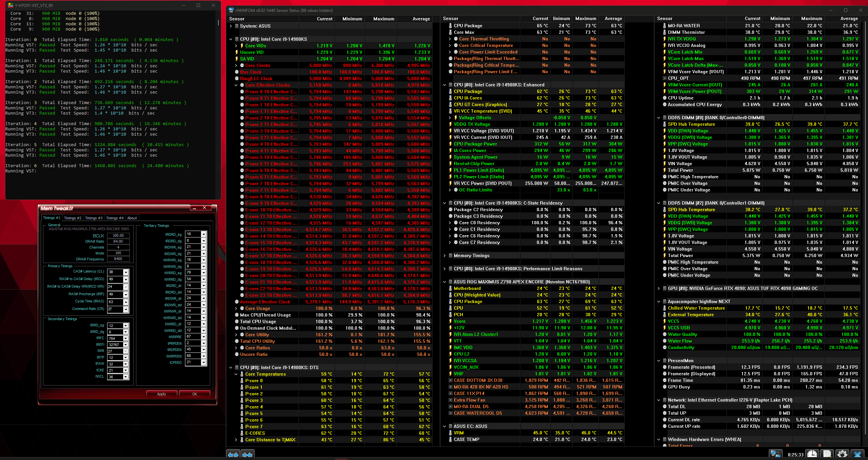Click the thermometer icon beside Chilled Water Temperature

tap(664, 308)
